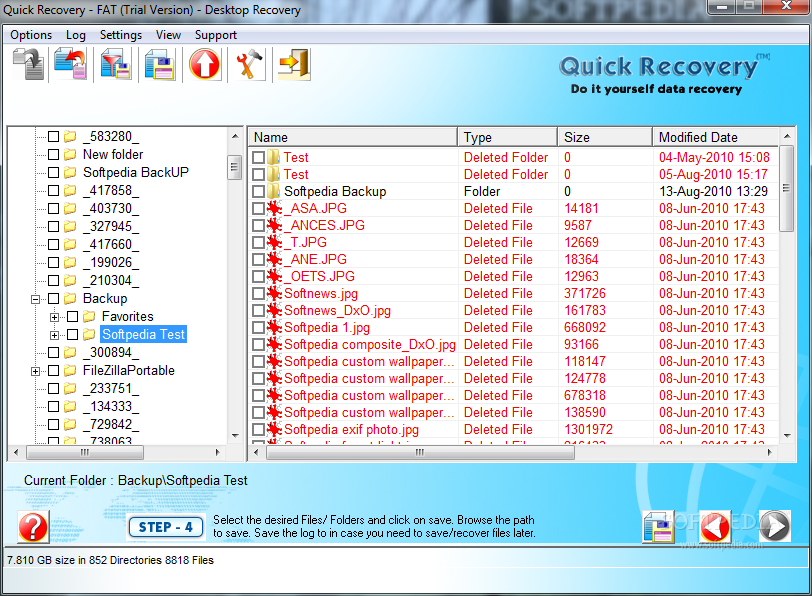812x596 pixels.
Task: Click folder icon of Softpedia BackUP in tree
Action: click(x=70, y=172)
